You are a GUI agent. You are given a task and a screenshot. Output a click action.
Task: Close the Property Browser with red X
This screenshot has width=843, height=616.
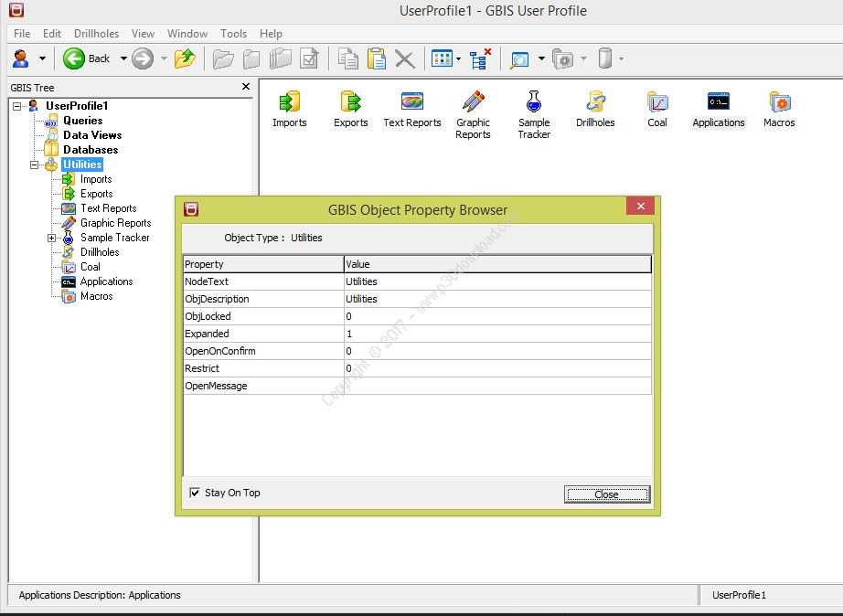point(640,206)
